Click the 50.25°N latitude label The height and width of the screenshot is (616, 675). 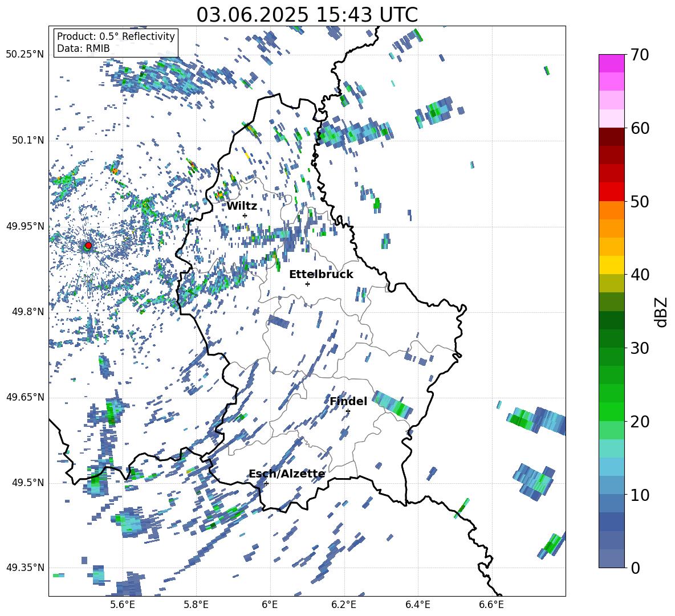[x=25, y=55]
